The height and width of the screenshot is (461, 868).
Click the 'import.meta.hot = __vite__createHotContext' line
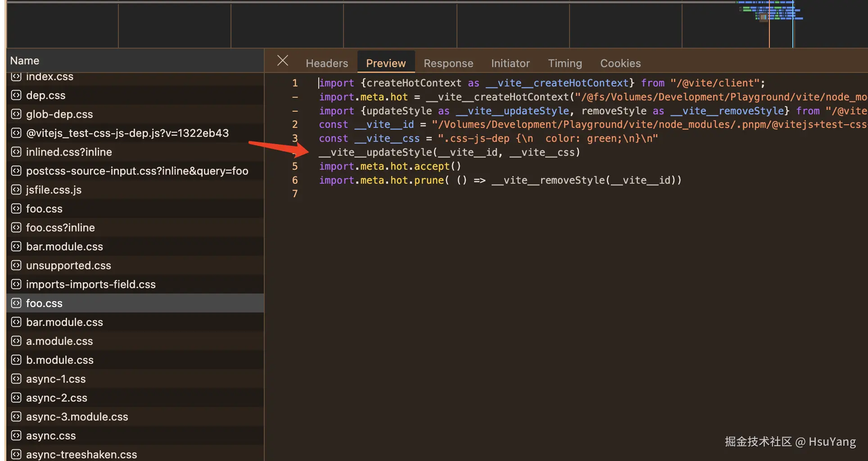(593, 97)
